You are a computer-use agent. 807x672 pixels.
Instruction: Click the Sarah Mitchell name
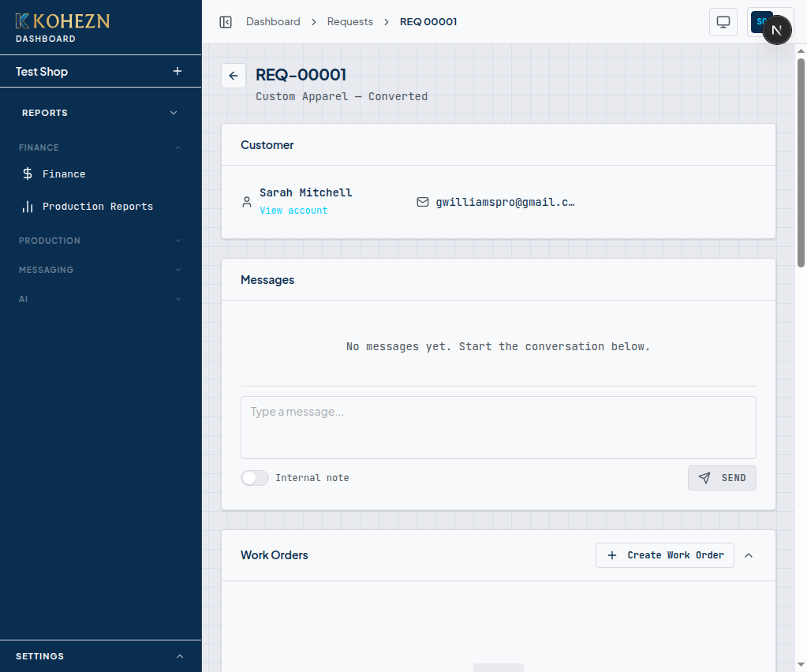pos(306,192)
